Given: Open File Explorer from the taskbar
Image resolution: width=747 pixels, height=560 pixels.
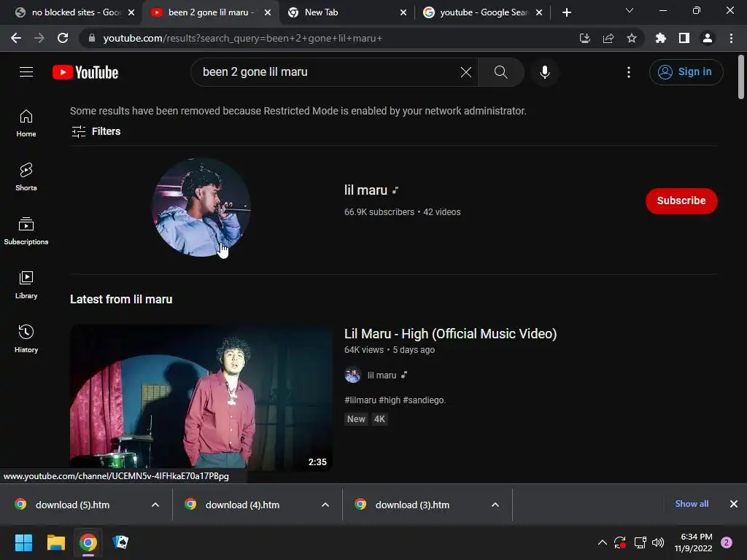Looking at the screenshot, I should (55, 542).
